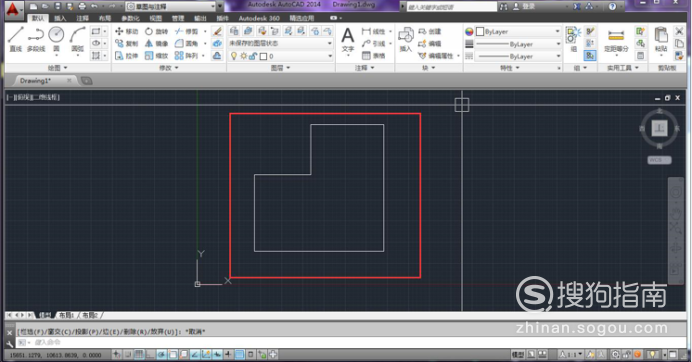Click the Text (文字) tool
Screen dimensions: 692x362
[x=348, y=40]
